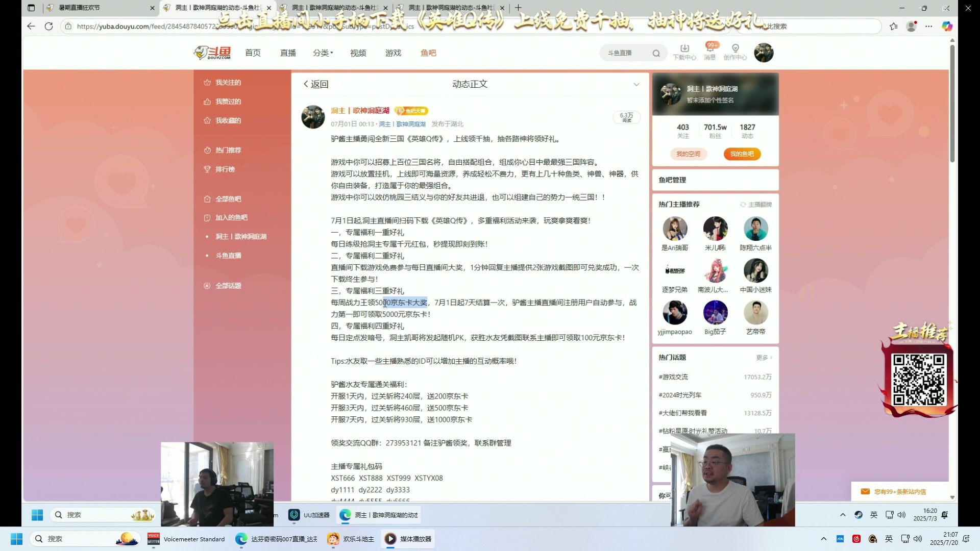Open 欢乐斗地主 taskbar app
The height and width of the screenshot is (551, 980).
pos(351,539)
